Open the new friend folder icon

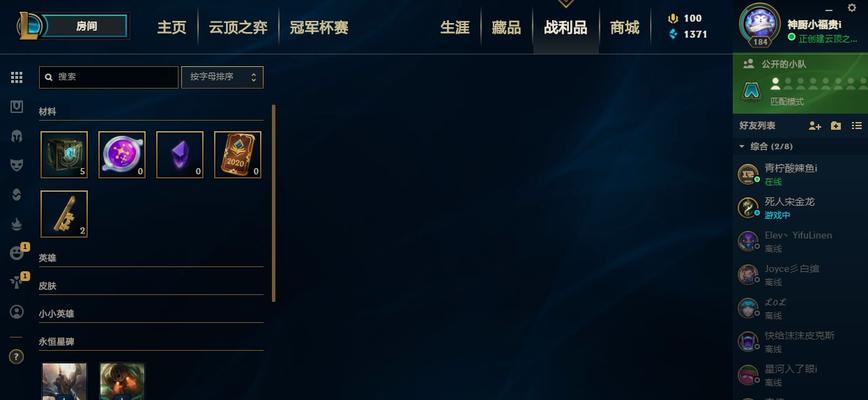pyautogui.click(x=836, y=126)
